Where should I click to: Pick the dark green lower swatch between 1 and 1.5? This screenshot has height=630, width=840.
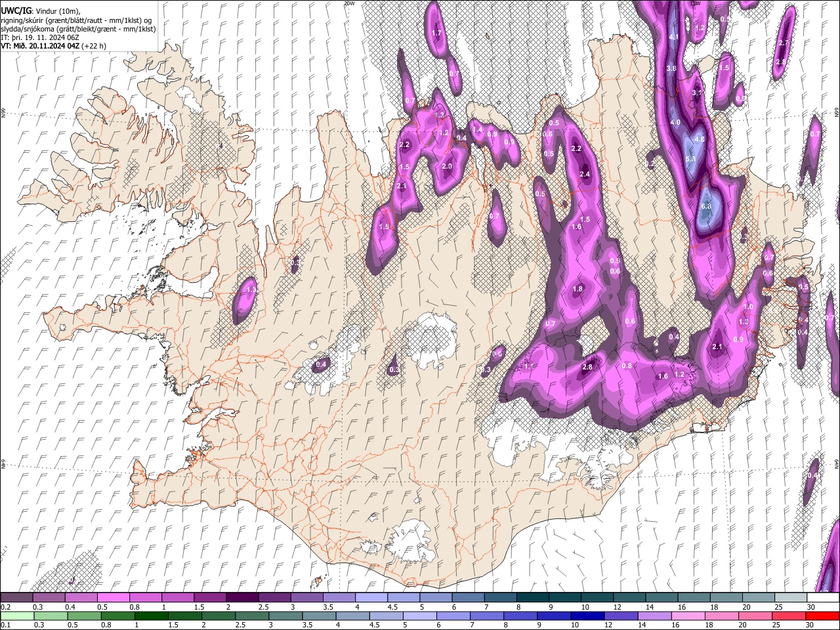(151, 616)
